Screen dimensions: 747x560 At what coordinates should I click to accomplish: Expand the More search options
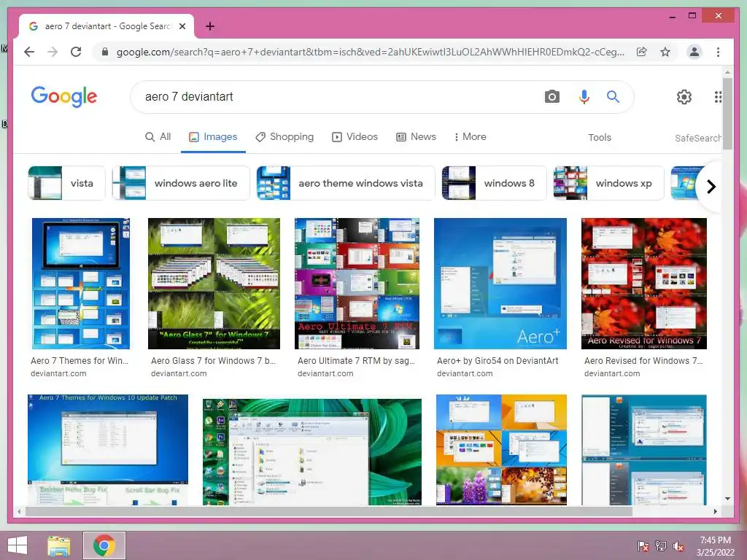pyautogui.click(x=471, y=137)
